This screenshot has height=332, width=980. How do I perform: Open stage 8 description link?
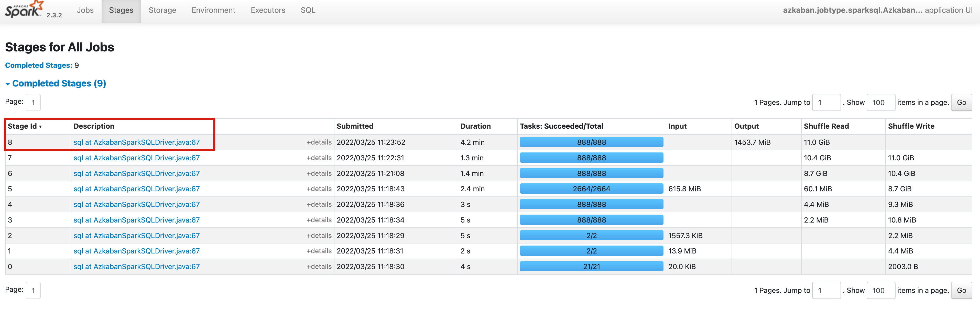[136, 142]
